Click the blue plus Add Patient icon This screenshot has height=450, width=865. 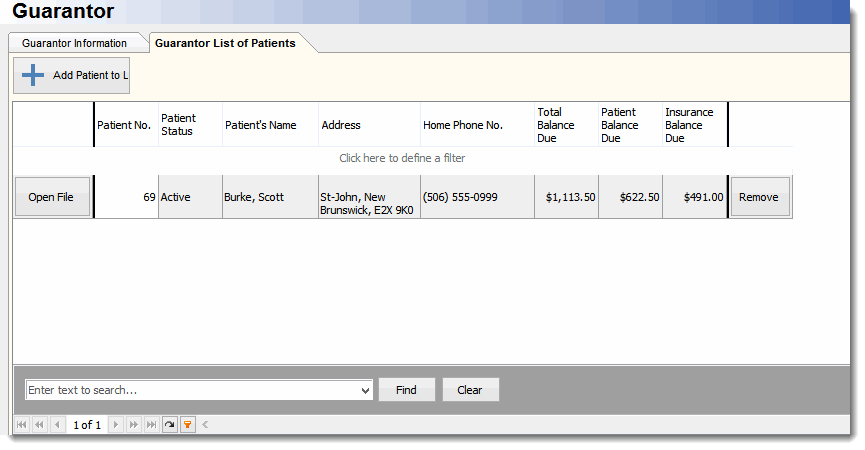(x=33, y=75)
